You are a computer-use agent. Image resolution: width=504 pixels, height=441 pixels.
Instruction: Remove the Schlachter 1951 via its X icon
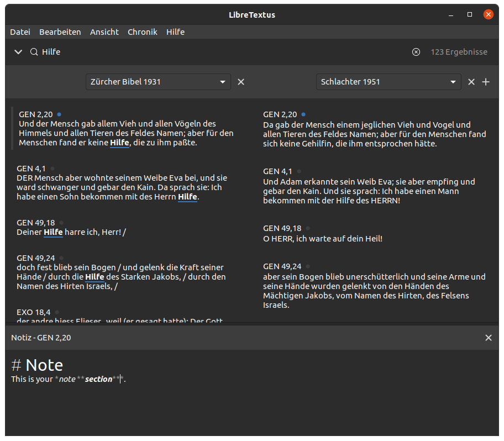pyautogui.click(x=471, y=81)
